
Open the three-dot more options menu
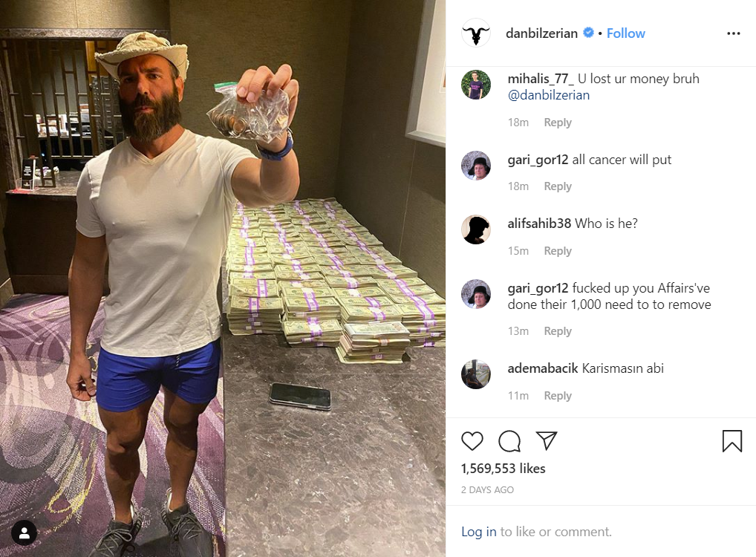point(733,33)
